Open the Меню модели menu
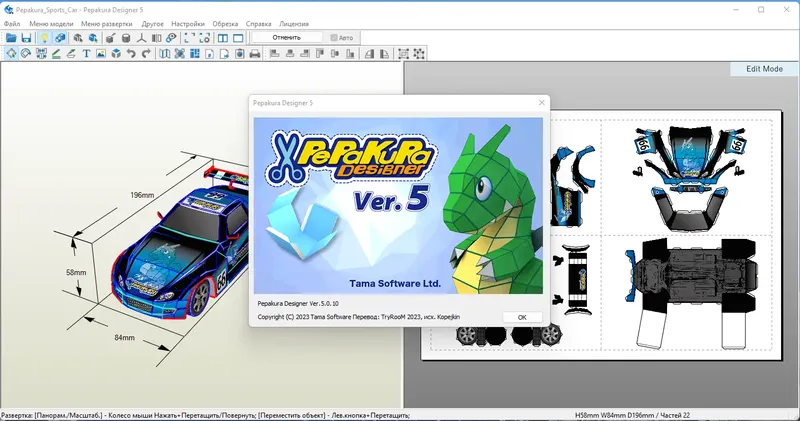800x421 pixels. (51, 24)
